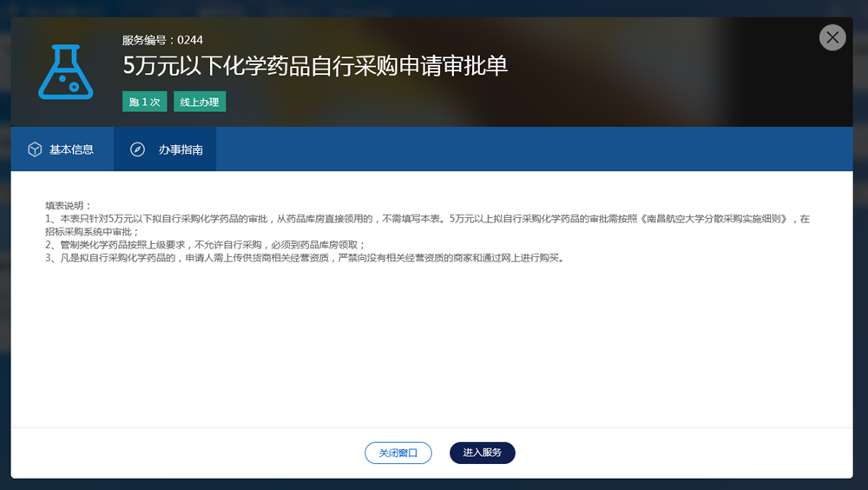The height and width of the screenshot is (490, 868).
Task: Click 进入服务 to enter the service
Action: (x=482, y=453)
